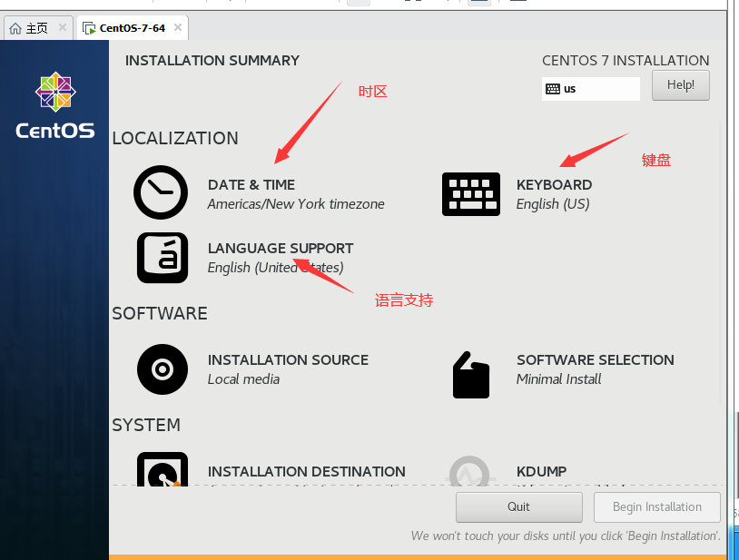
Task: Click the installer's vertical scrollbar
Action: (x=721, y=264)
